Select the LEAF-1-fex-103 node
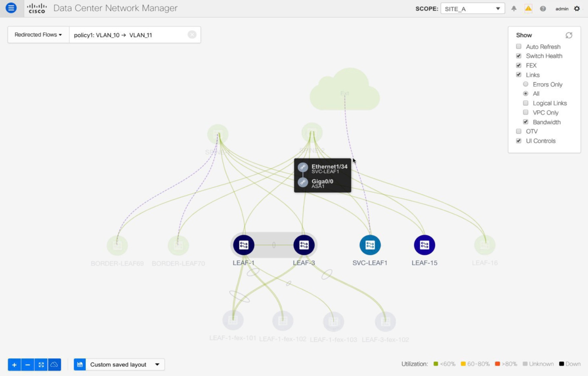 pos(333,321)
